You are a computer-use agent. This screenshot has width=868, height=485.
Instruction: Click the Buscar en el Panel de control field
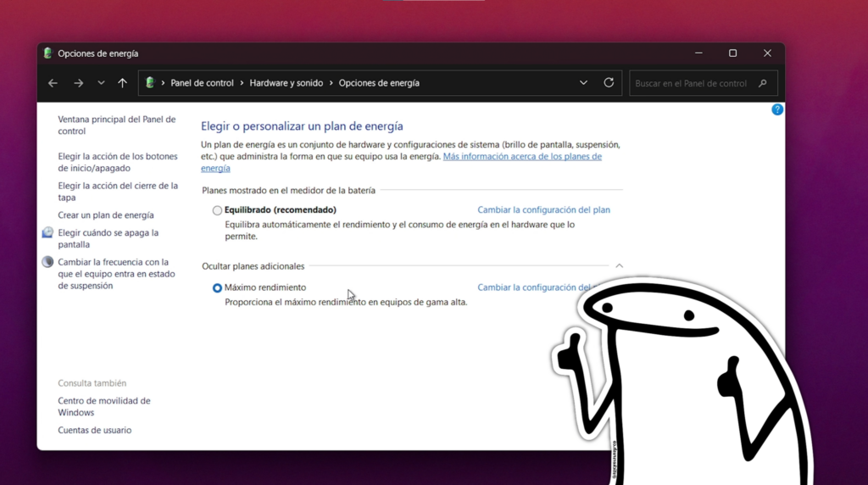691,83
